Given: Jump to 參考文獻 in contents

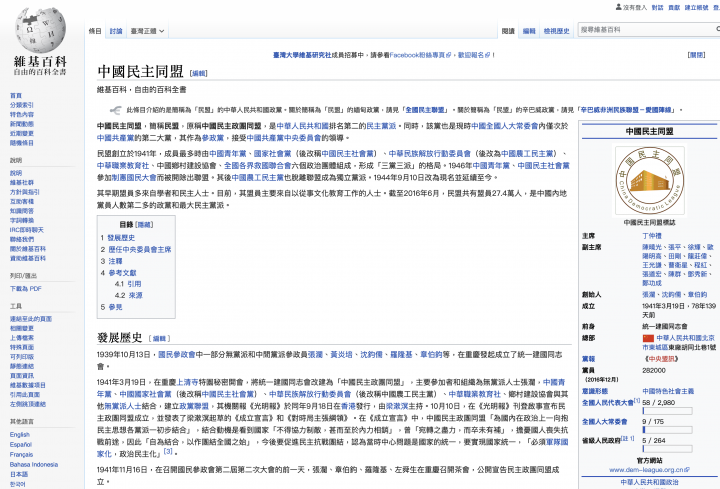Looking at the screenshot, I should click(122, 273).
